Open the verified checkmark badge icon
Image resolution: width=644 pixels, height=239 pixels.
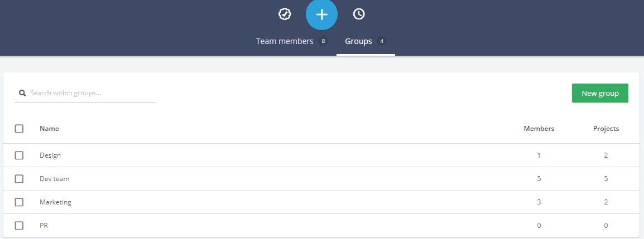click(285, 14)
